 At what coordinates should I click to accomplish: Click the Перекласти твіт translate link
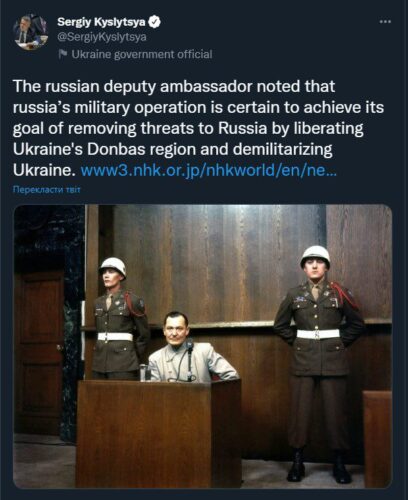(x=46, y=190)
